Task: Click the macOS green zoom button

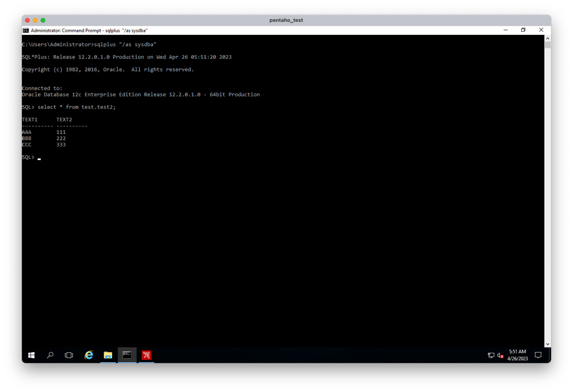Action: 43,20
